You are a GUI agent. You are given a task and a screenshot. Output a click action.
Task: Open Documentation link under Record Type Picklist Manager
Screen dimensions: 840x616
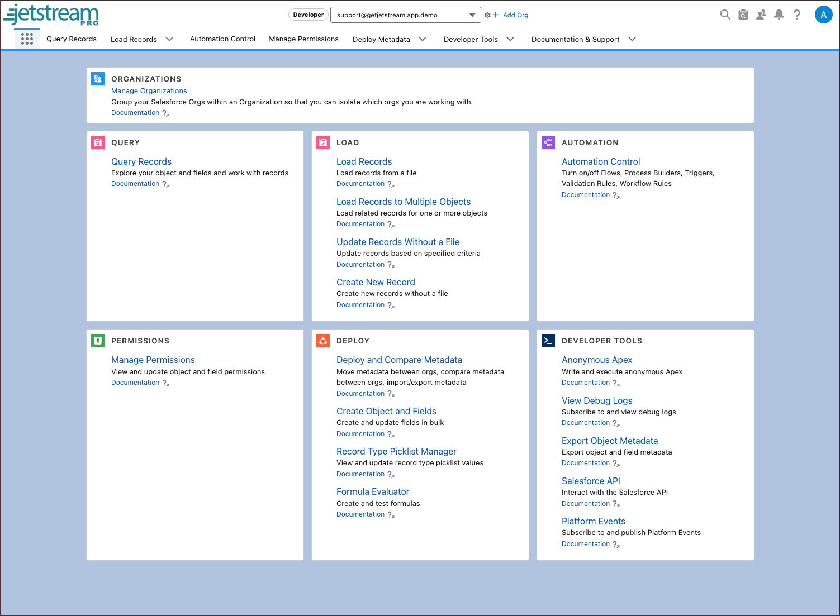(x=360, y=474)
